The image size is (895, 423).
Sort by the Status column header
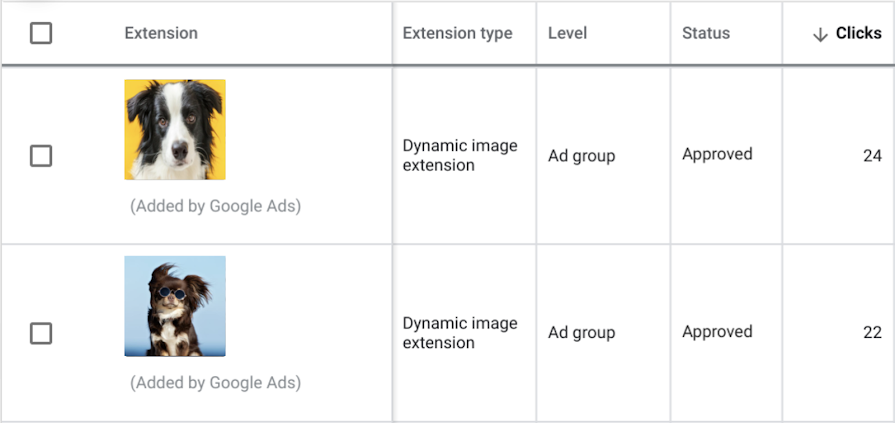[706, 33]
